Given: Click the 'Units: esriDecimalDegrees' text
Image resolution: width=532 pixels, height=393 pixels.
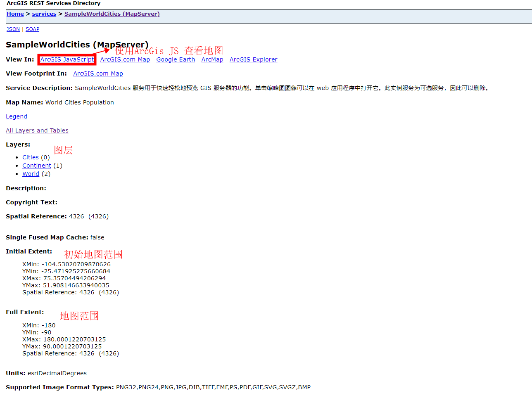Looking at the screenshot, I should click(x=46, y=373).
